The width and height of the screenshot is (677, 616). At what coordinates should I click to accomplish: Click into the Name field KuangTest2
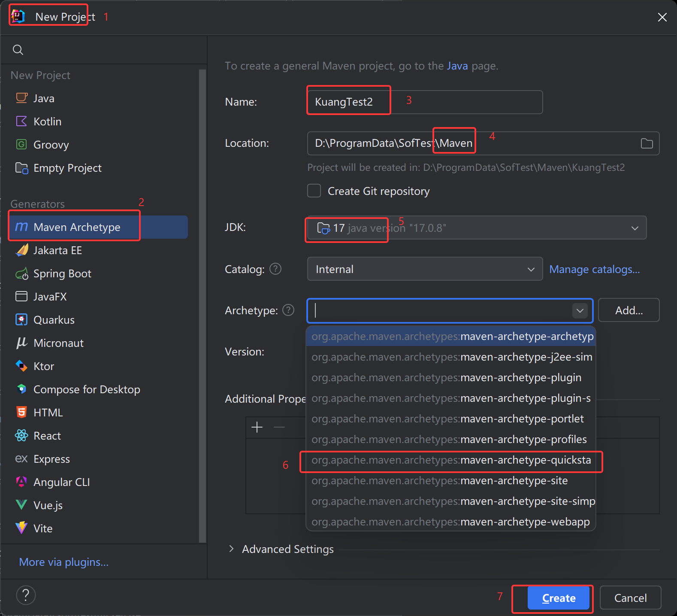[425, 102]
